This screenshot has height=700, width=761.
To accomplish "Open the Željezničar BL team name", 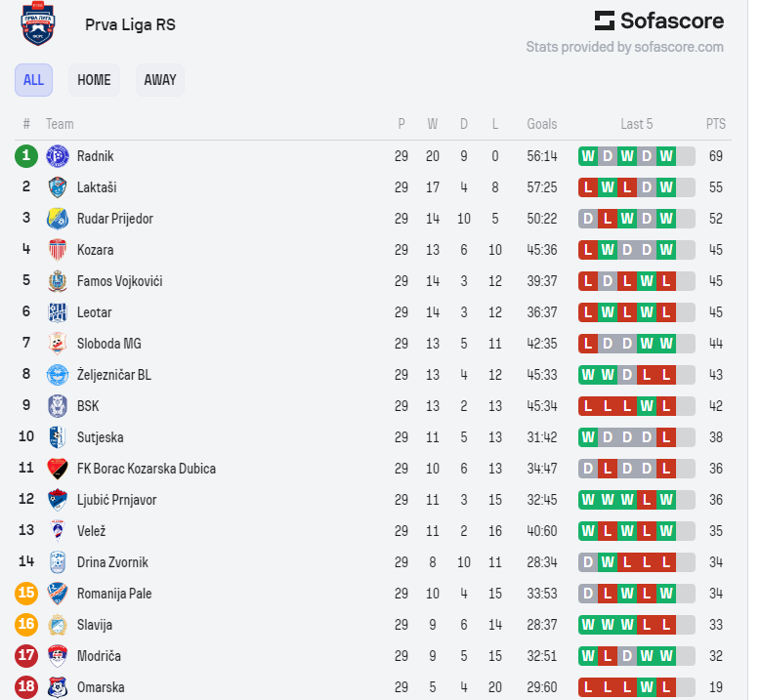I will [x=114, y=375].
